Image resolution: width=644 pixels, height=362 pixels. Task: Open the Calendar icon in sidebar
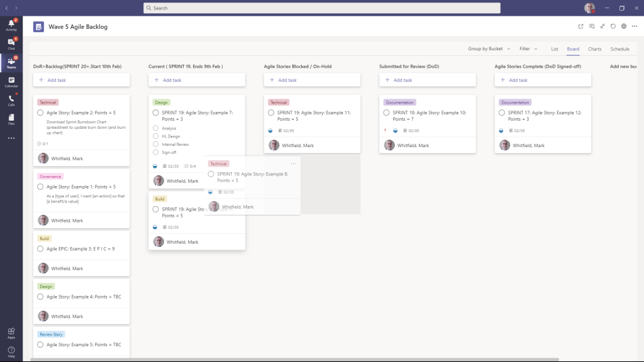click(x=11, y=80)
